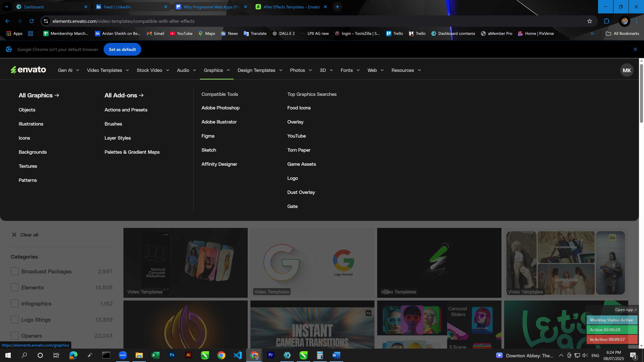Open Premiere Pro from the taskbar
Image resolution: width=644 pixels, height=362 pixels.
[271, 355]
